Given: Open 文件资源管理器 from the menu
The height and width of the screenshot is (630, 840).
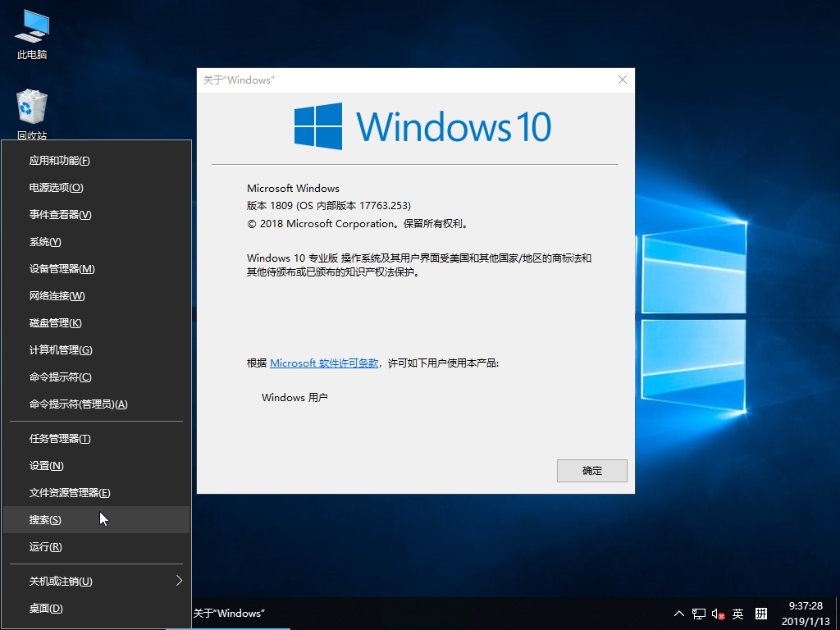Looking at the screenshot, I should (x=69, y=492).
